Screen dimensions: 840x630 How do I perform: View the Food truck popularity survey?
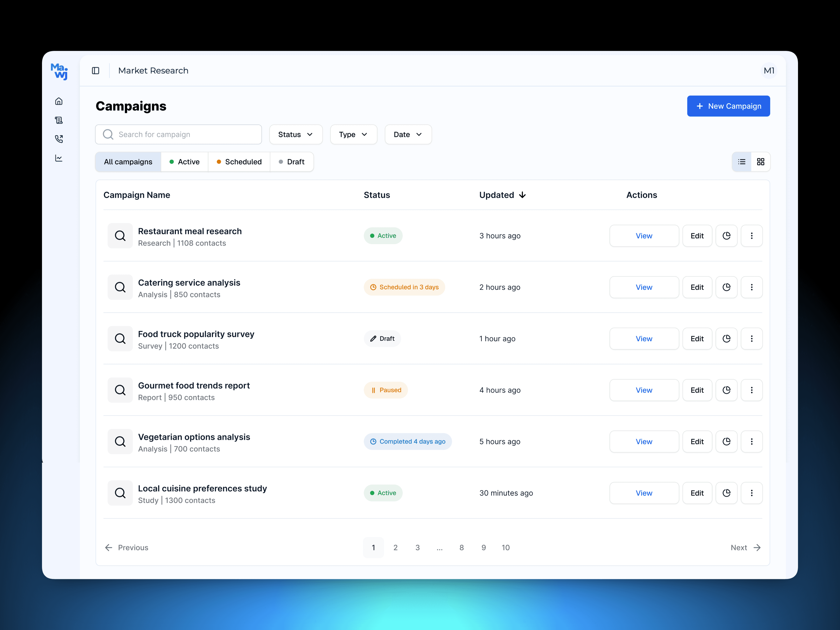click(644, 339)
